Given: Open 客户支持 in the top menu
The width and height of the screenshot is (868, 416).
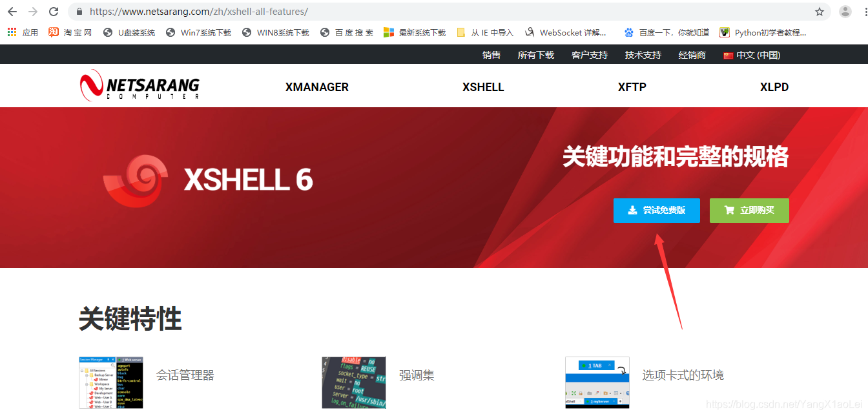Looking at the screenshot, I should point(590,55).
